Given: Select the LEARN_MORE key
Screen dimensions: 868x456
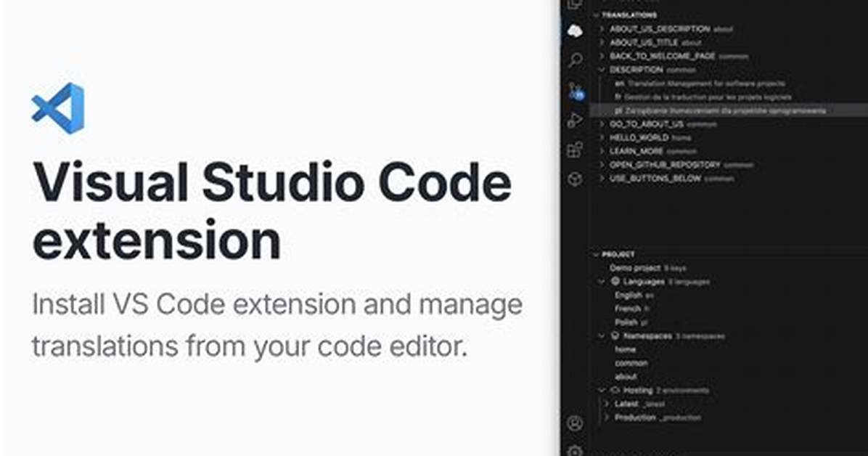Looking at the screenshot, I should click(x=636, y=151).
